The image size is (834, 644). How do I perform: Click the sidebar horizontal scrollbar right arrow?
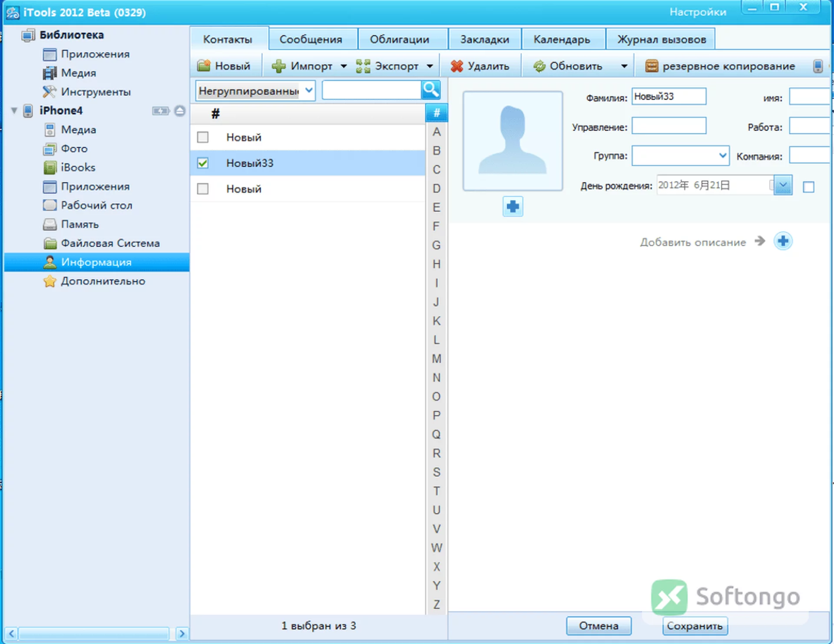182,634
